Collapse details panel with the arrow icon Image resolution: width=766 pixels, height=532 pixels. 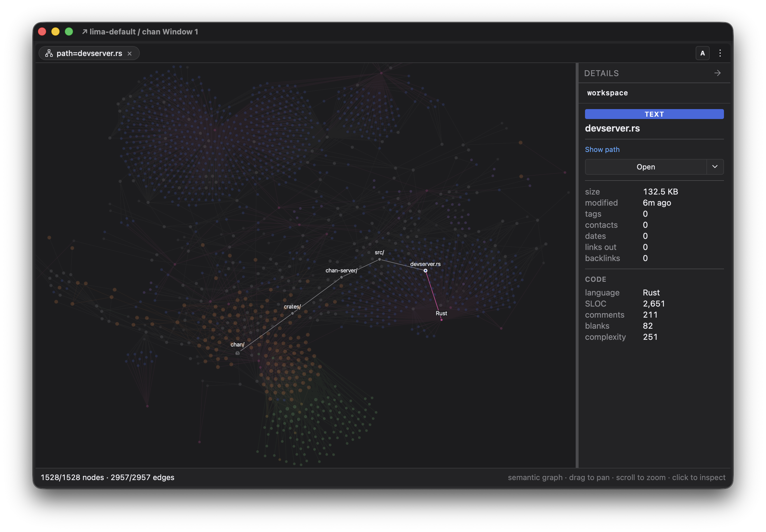[717, 73]
